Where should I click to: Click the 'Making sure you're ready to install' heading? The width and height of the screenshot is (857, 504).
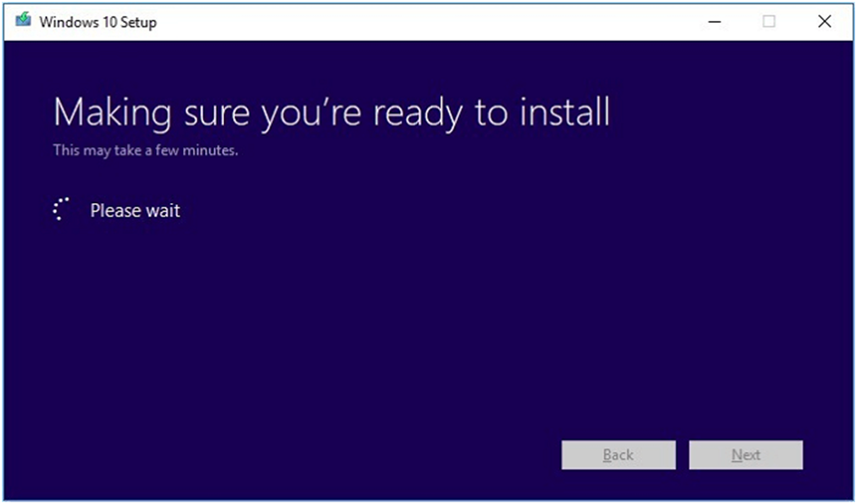331,113
